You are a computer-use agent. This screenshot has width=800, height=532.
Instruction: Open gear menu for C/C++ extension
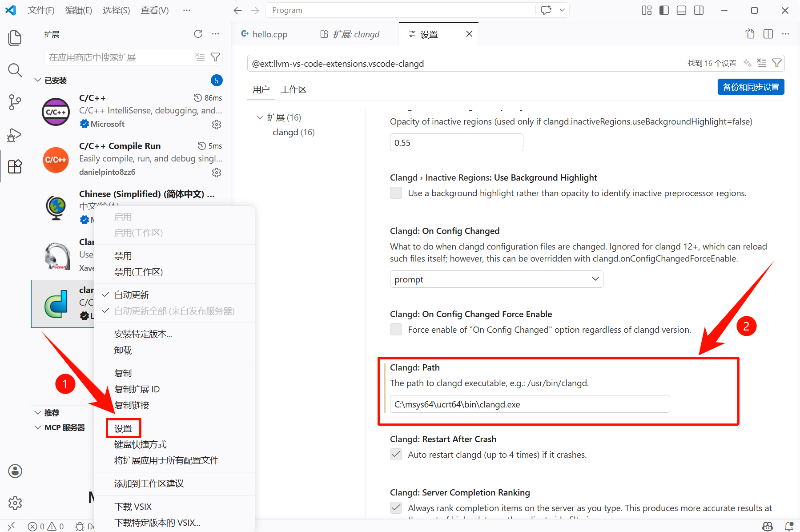[x=217, y=125]
